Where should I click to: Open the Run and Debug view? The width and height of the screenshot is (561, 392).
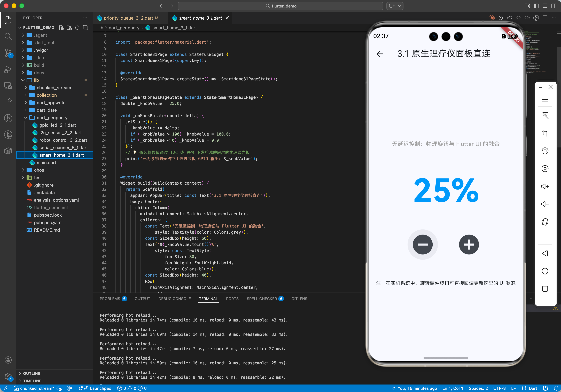pyautogui.click(x=8, y=70)
